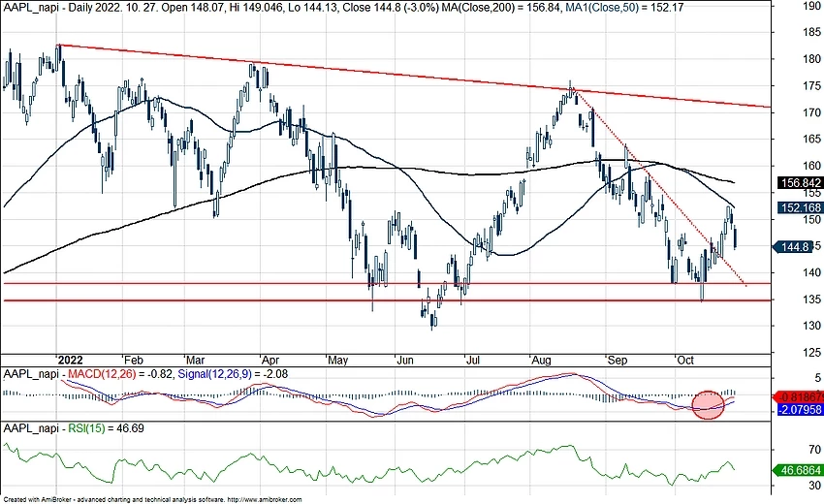Screen dimensions: 824x504
Task: Click the MACD 5 level axis label
Action: click(x=817, y=378)
